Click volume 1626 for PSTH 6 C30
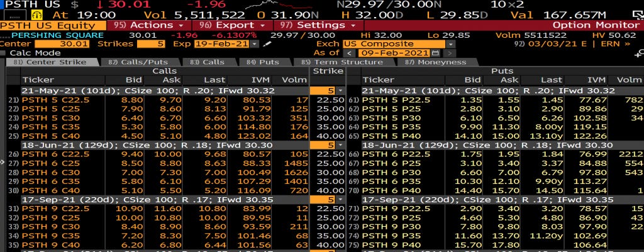 (296, 173)
